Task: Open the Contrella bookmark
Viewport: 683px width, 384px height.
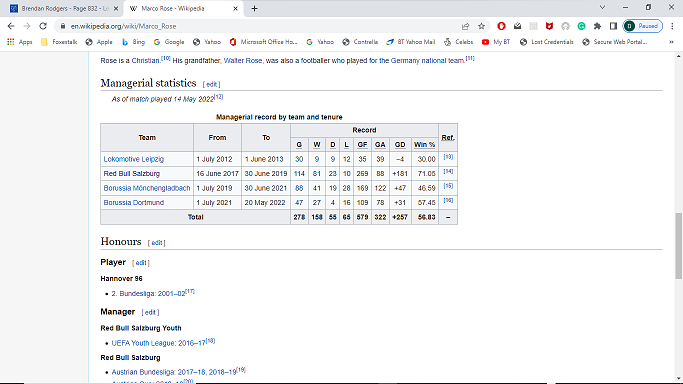Action: [360, 42]
